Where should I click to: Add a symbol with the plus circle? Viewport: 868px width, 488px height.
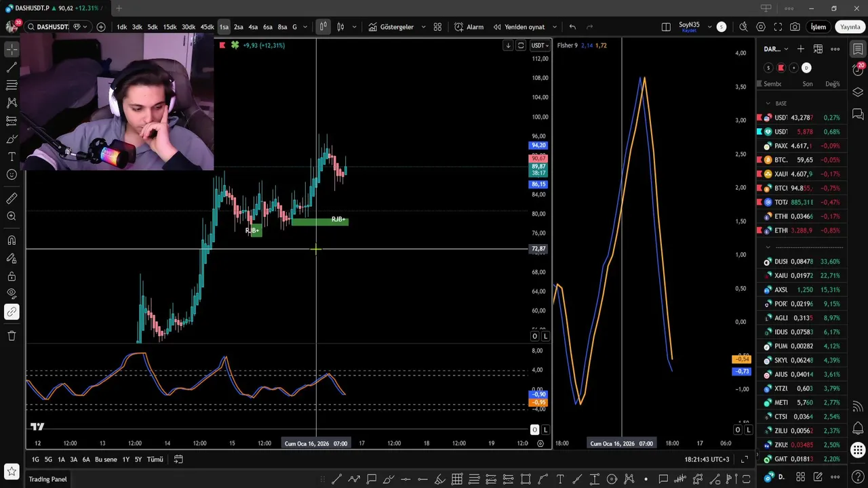tap(101, 27)
